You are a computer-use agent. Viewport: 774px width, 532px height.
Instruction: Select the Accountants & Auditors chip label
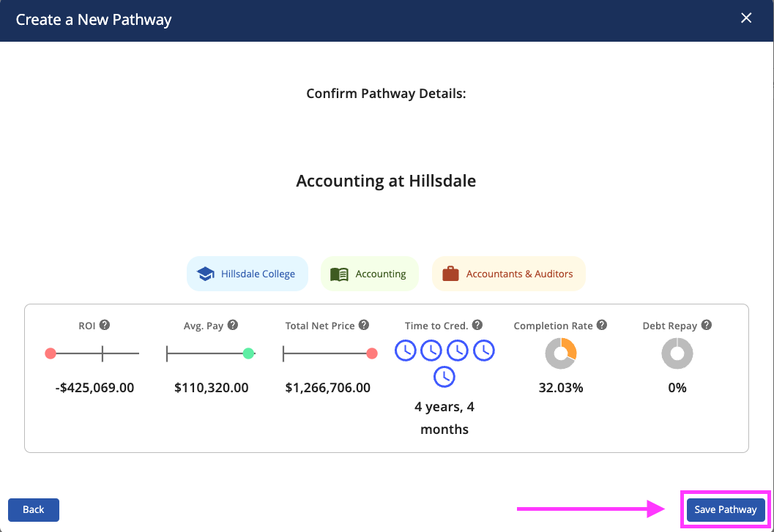(x=519, y=274)
